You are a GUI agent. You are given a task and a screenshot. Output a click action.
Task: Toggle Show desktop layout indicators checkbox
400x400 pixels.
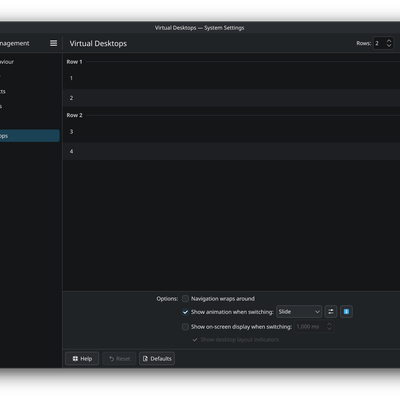tap(195, 340)
